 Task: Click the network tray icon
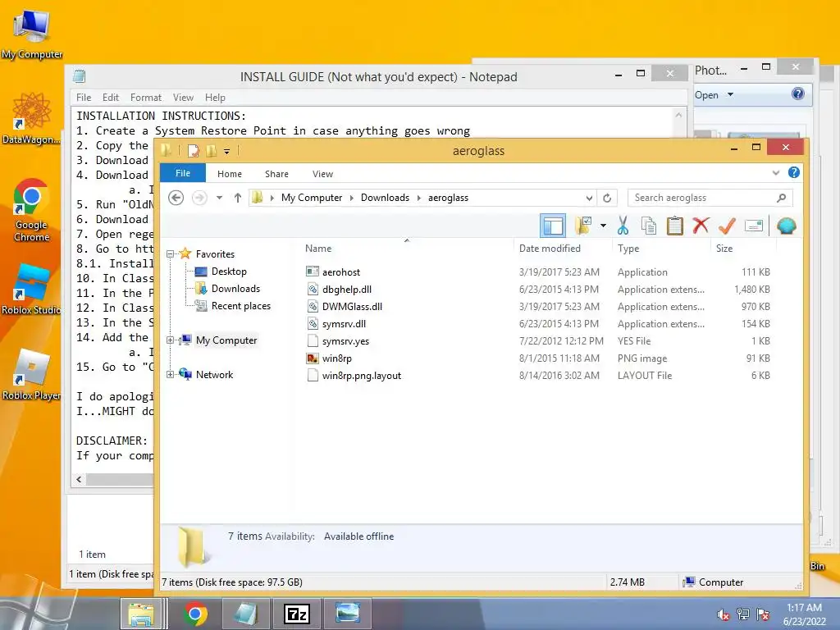(x=743, y=614)
